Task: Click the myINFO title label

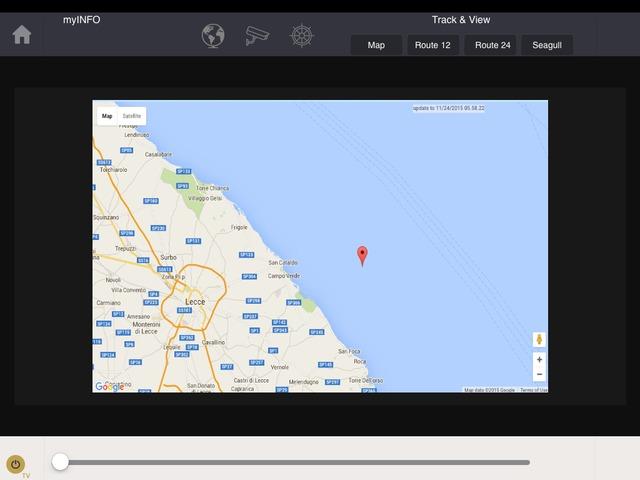Action: pyautogui.click(x=81, y=20)
